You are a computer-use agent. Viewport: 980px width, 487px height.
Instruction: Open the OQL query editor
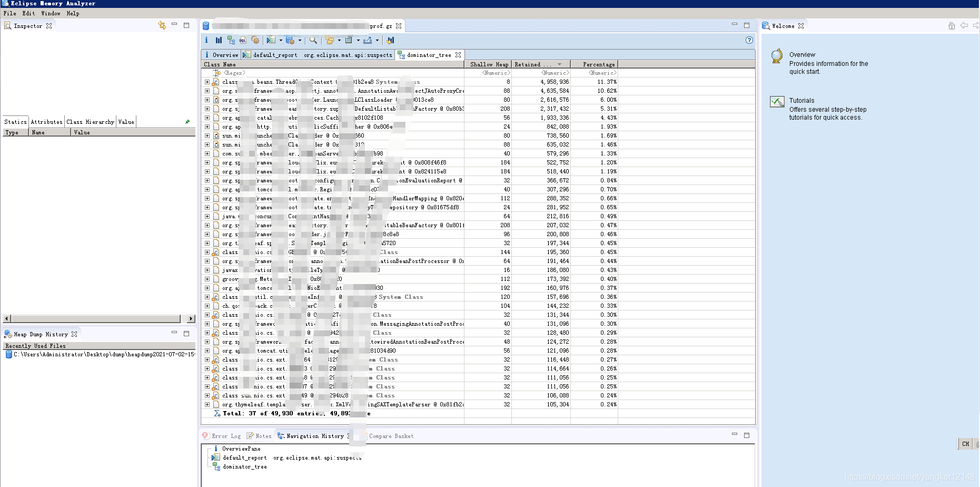[243, 40]
